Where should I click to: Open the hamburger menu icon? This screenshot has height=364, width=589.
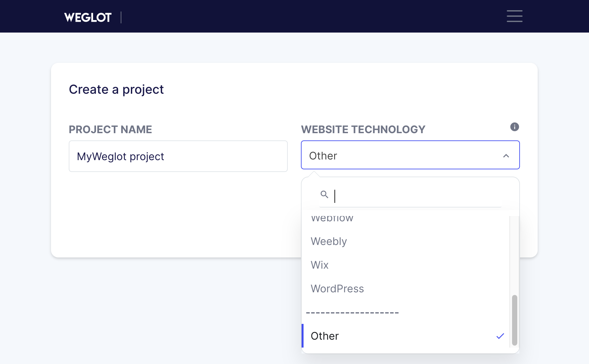coord(514,16)
